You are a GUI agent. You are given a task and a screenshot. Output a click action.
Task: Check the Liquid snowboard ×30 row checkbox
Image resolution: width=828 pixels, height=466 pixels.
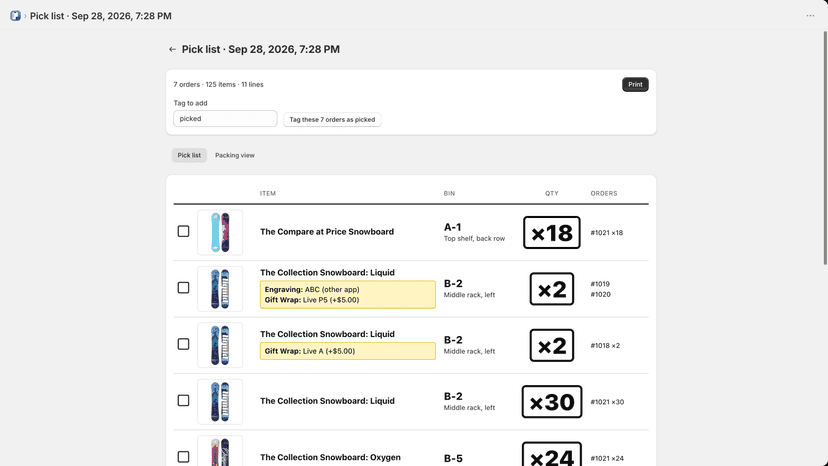(x=183, y=400)
